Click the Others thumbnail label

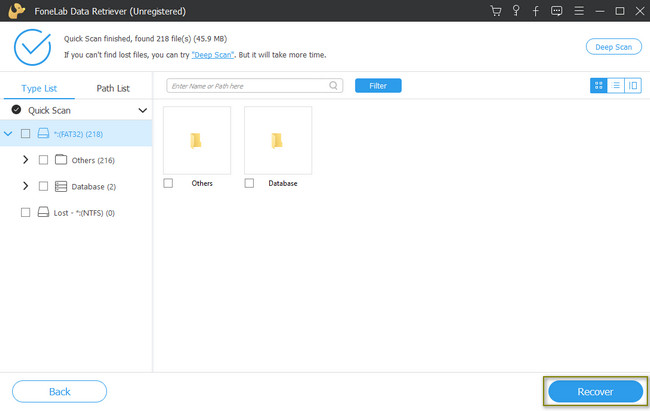pos(202,183)
